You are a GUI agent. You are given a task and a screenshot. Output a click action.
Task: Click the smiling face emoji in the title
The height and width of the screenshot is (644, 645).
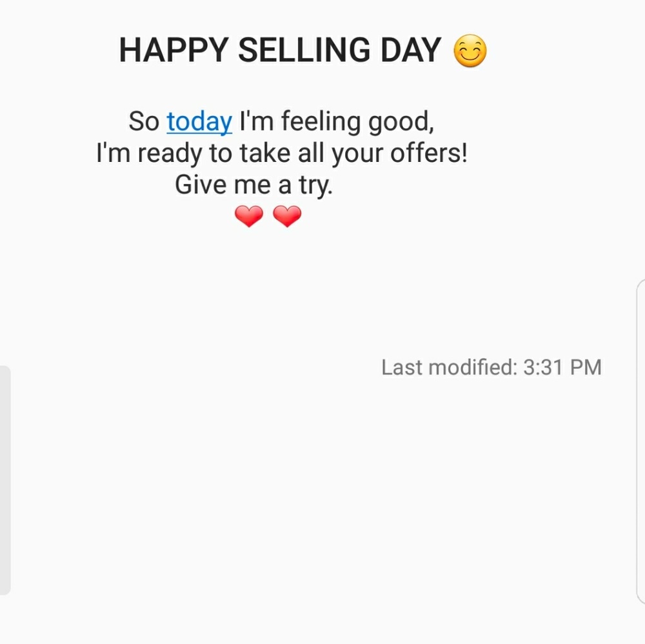click(470, 52)
